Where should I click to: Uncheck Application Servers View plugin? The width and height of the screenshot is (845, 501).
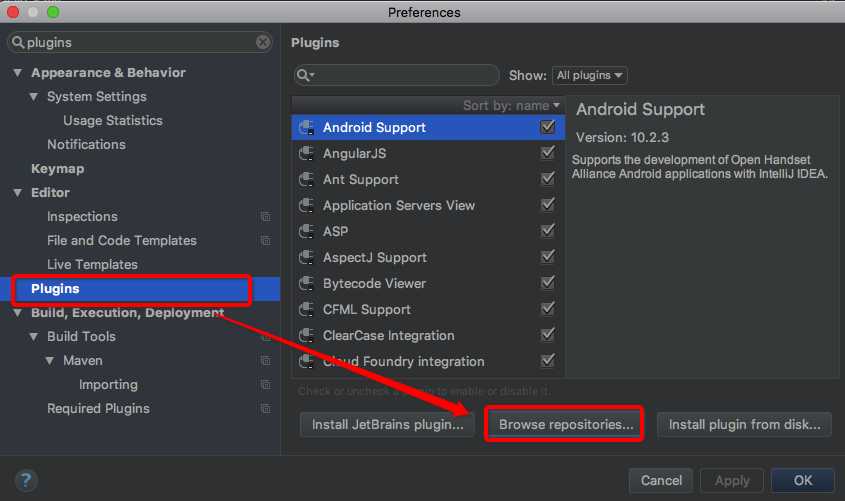pos(548,205)
